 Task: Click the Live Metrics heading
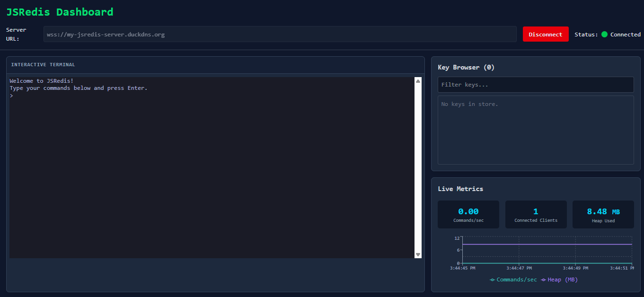click(460, 189)
